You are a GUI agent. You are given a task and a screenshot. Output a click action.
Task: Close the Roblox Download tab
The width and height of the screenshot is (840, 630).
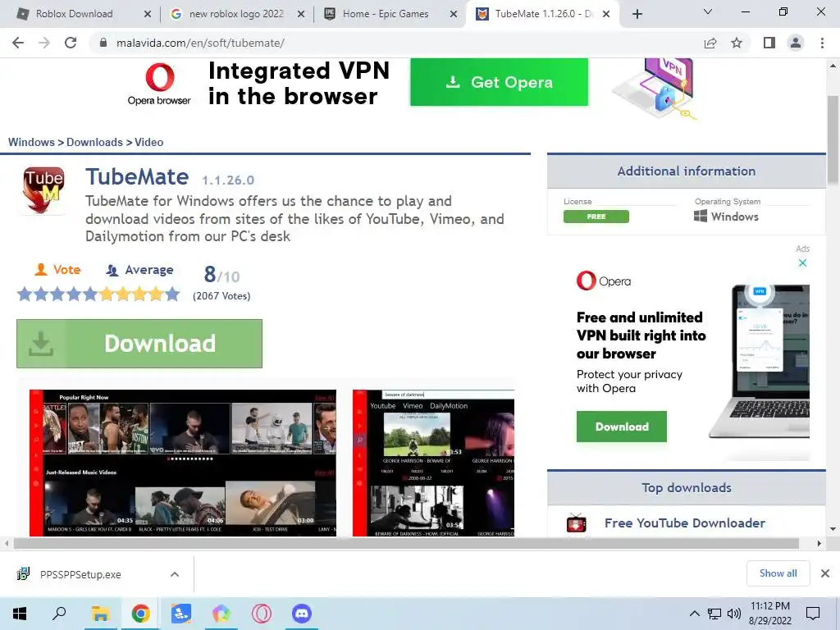148,15
